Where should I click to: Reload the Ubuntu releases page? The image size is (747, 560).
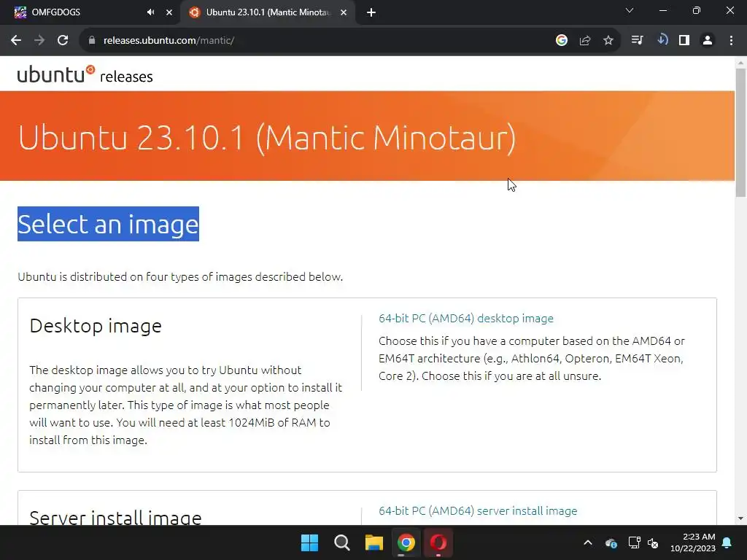pos(63,41)
